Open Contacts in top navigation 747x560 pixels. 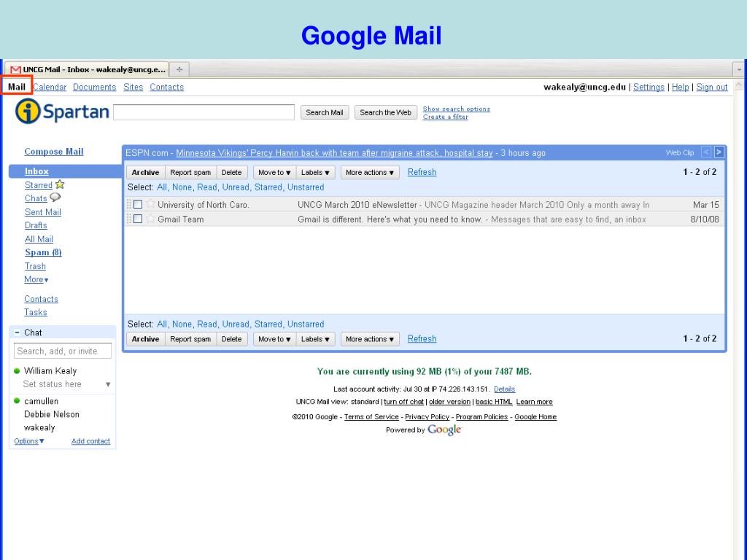point(167,87)
